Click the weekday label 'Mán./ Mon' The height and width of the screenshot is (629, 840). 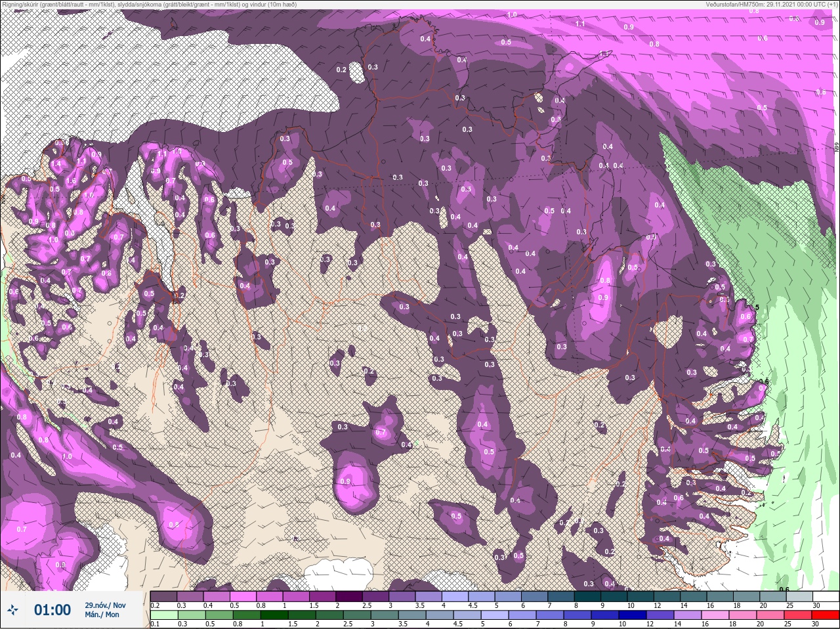pos(102,615)
